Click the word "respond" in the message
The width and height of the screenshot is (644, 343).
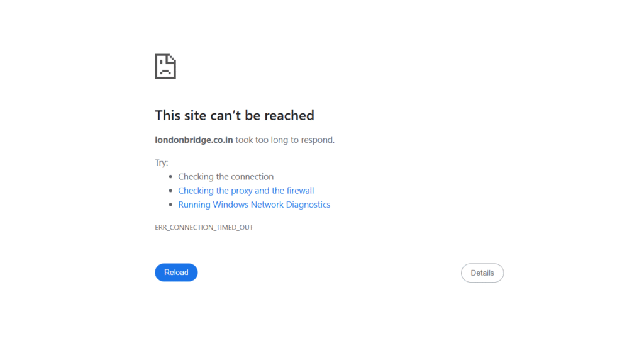point(318,140)
